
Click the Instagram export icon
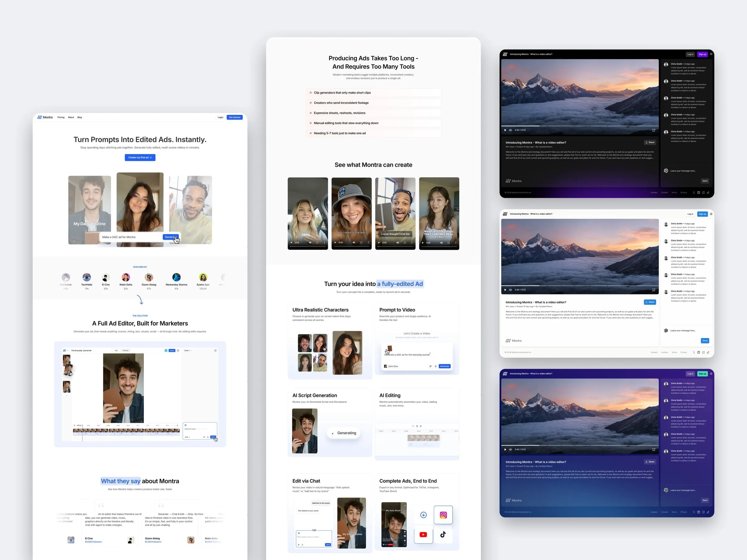(443, 515)
